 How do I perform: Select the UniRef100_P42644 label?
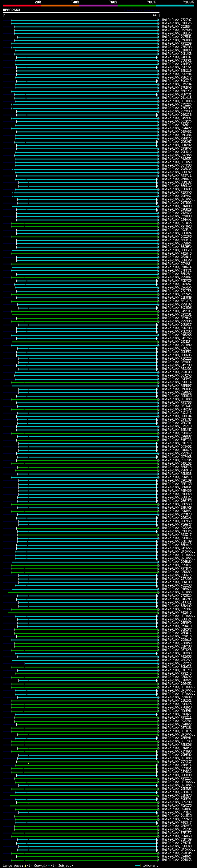pos(176,125)
